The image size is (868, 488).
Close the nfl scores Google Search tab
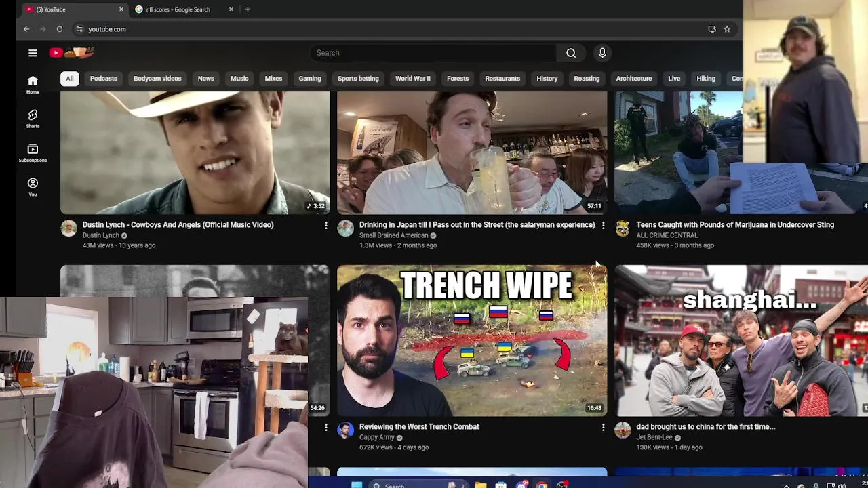pyautogui.click(x=231, y=9)
